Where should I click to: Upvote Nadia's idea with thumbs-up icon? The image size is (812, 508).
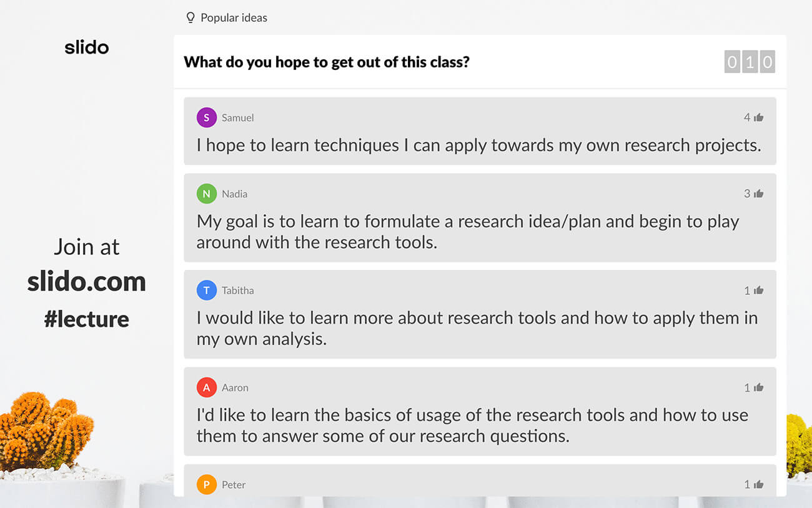tap(759, 194)
